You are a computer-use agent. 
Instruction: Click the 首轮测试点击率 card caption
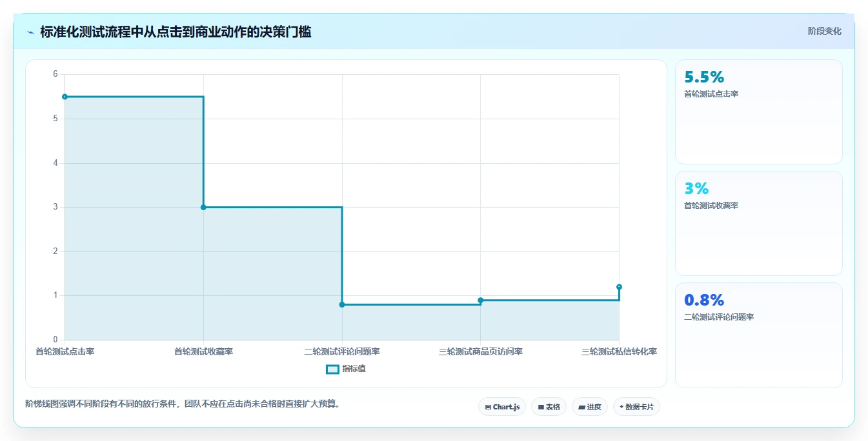point(711,94)
